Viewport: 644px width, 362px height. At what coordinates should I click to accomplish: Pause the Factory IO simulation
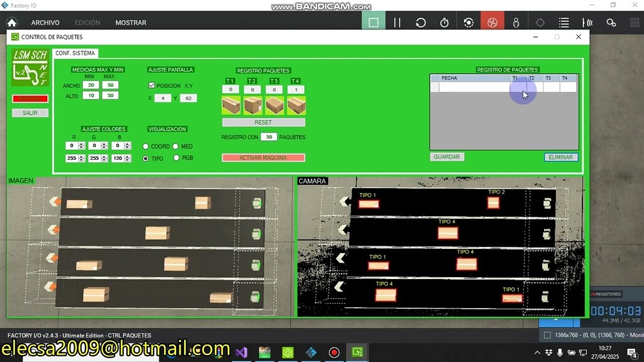(397, 21)
